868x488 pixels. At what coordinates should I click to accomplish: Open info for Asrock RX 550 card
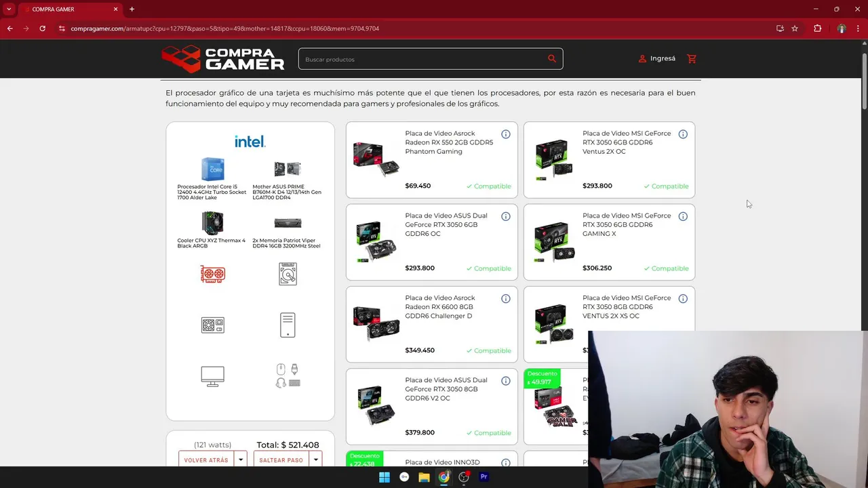point(506,134)
